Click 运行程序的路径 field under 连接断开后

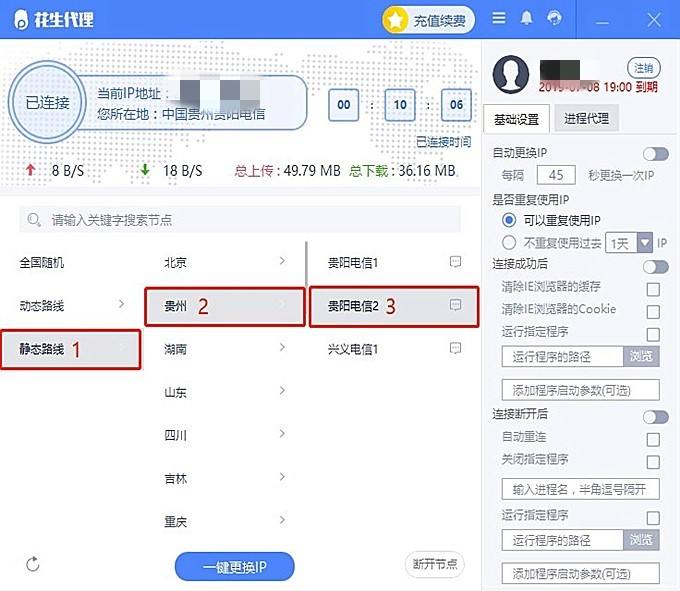tap(562, 540)
